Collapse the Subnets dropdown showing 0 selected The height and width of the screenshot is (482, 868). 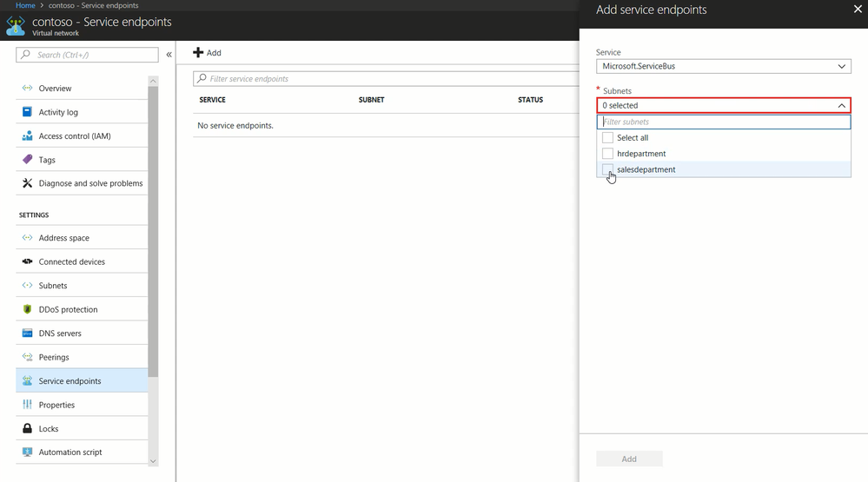[723, 105]
